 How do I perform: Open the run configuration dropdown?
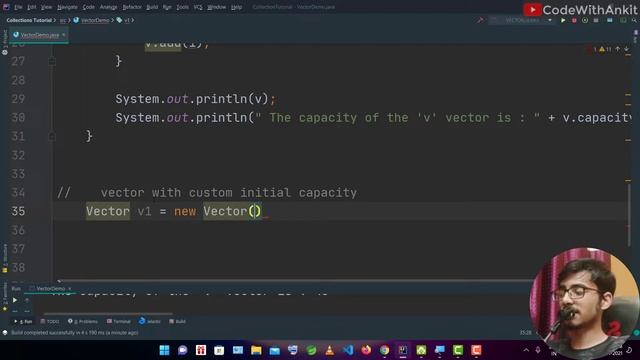coord(523,20)
